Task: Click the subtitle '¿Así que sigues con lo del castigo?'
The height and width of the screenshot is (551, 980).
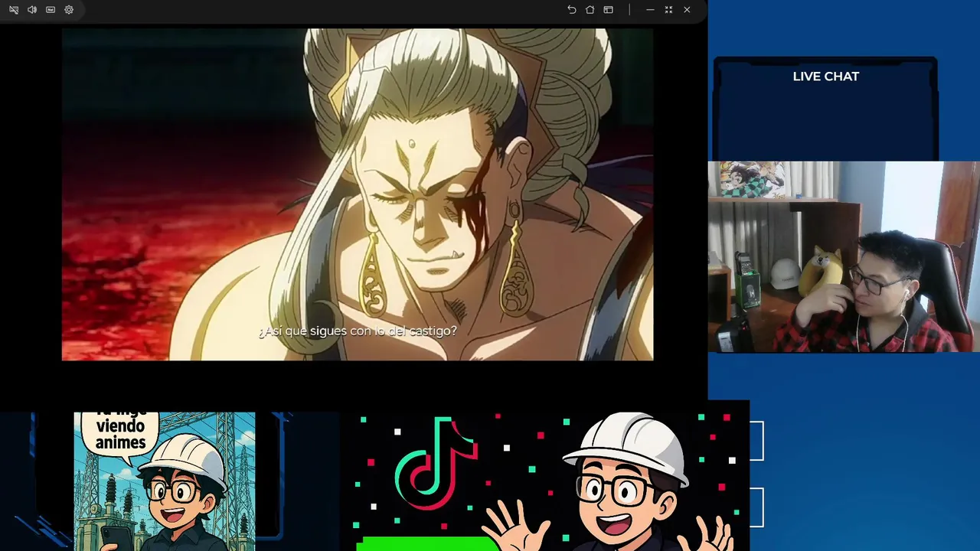Action: pyautogui.click(x=358, y=331)
